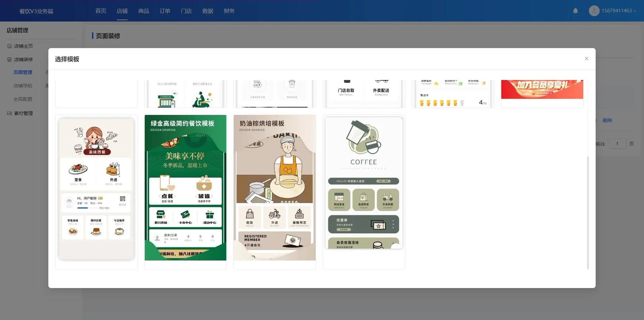Click the 店铺装修 shop icon
The image size is (644, 320).
click(x=9, y=59)
